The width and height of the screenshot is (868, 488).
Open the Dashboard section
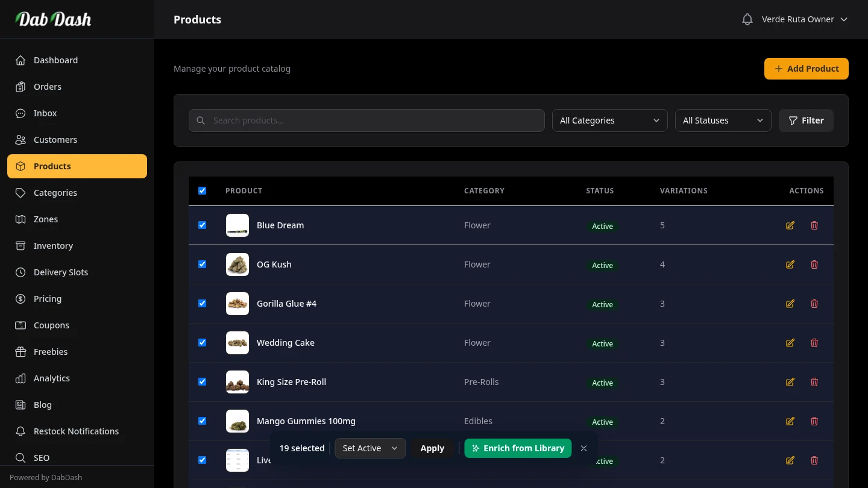pyautogui.click(x=55, y=60)
